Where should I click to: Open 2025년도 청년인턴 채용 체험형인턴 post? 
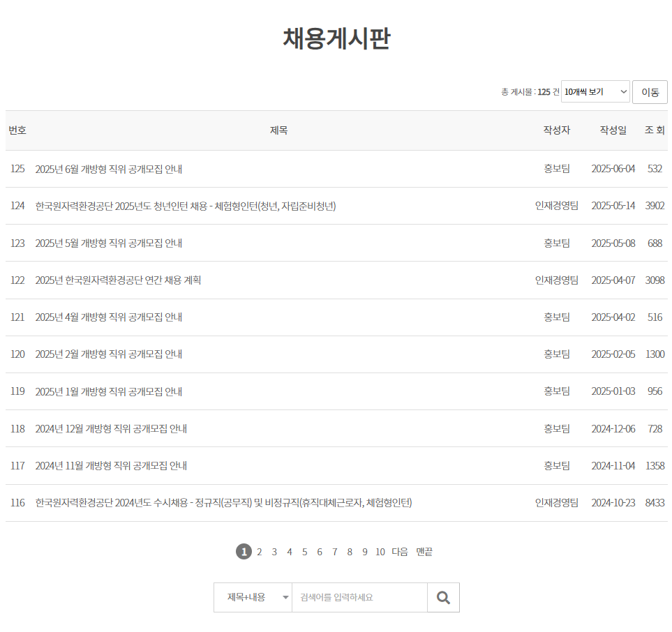tap(186, 206)
